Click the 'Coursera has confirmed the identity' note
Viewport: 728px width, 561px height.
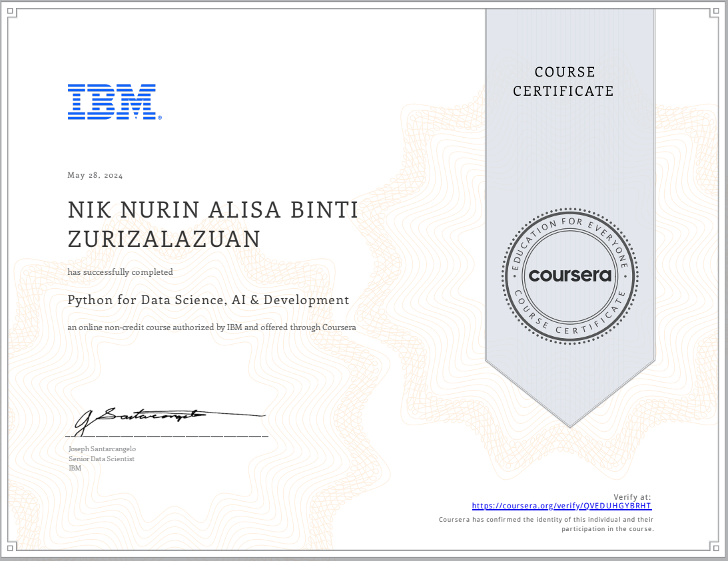pyautogui.click(x=546, y=524)
